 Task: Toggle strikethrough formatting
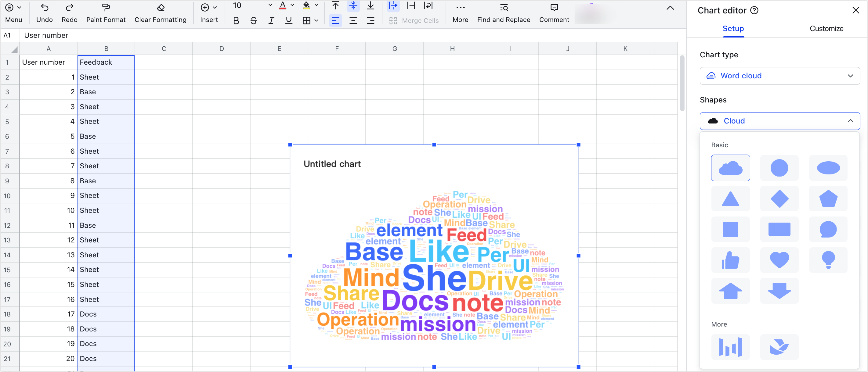point(253,21)
